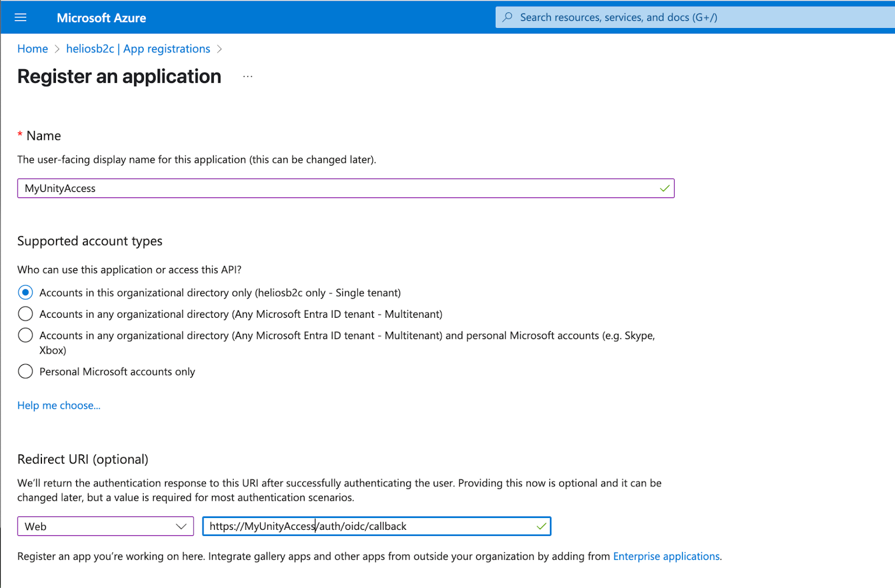Click green checkmark on Name field
This screenshot has width=895, height=588.
tap(665, 188)
